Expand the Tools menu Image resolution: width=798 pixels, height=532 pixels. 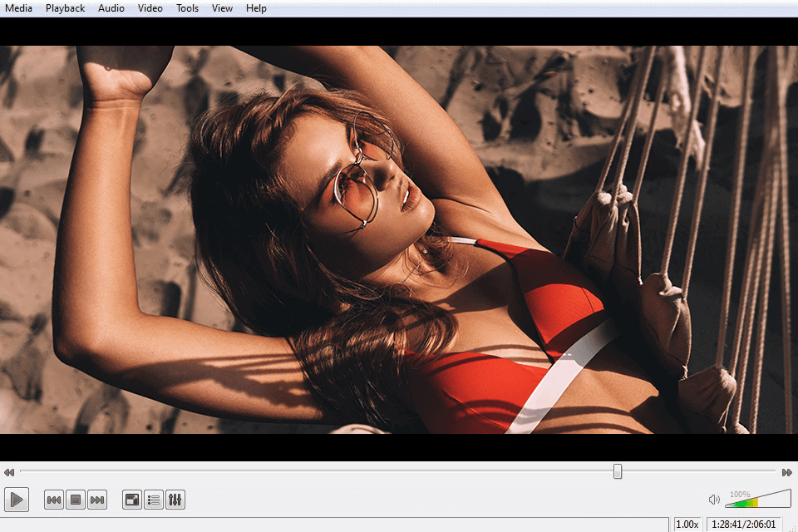pyautogui.click(x=187, y=8)
